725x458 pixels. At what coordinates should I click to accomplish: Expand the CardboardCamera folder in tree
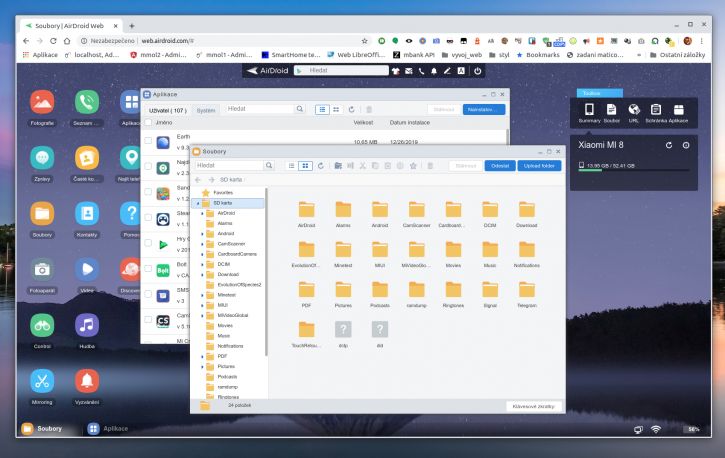click(x=203, y=254)
